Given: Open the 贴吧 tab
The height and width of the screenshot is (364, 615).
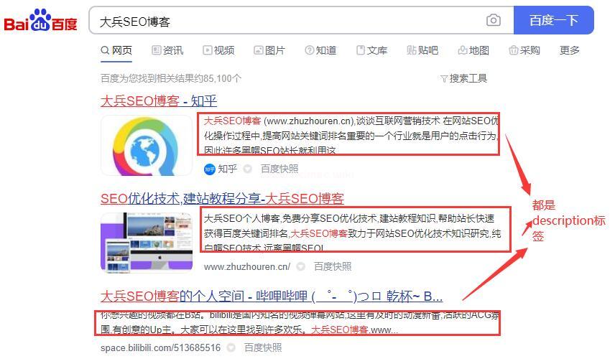Looking at the screenshot, I should 422,50.
